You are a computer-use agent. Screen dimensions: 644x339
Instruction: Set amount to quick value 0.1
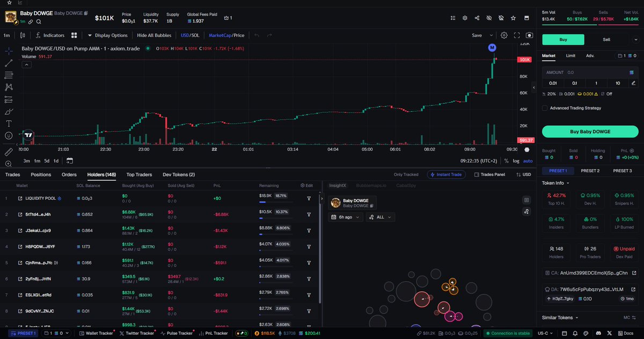pos(575,83)
